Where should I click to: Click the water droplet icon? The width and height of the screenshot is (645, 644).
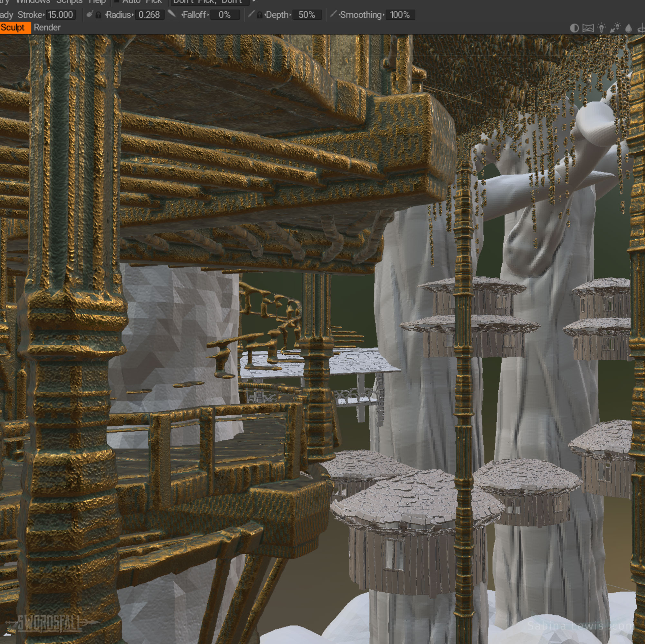tap(628, 28)
